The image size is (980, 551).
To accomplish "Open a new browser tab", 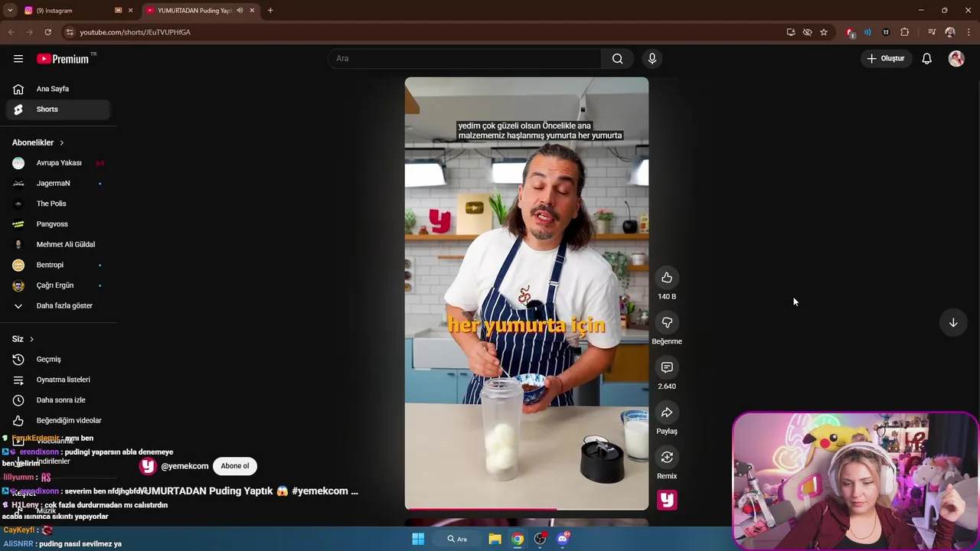I will click(x=270, y=11).
